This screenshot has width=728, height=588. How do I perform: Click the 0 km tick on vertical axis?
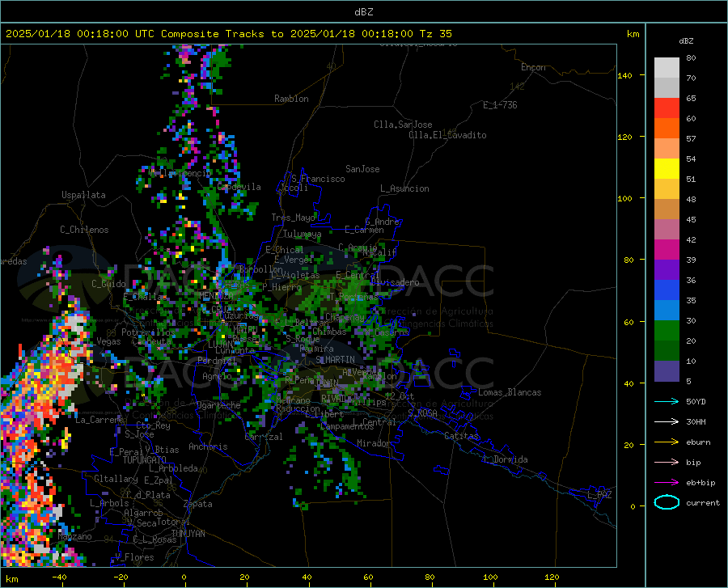pyautogui.click(x=633, y=506)
